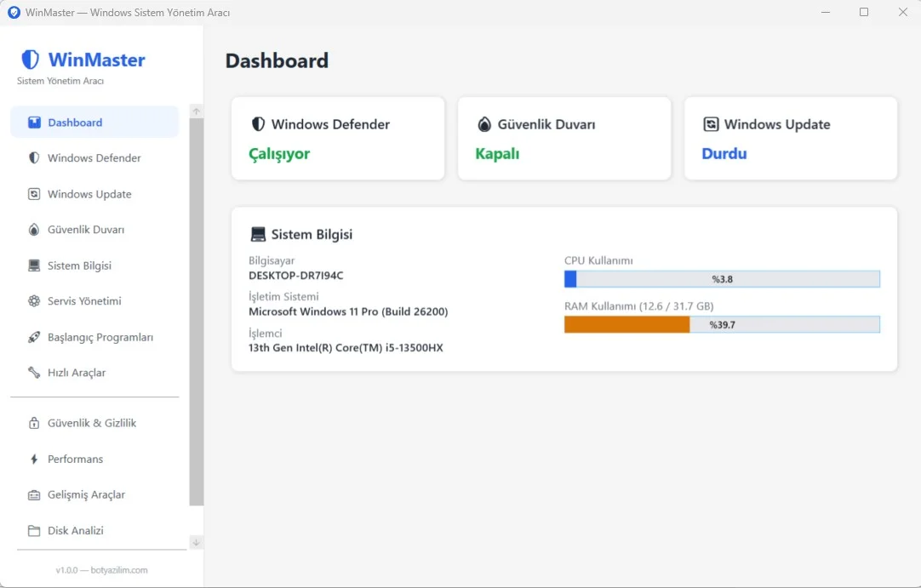
Task: Click the CPU Kullanımı label
Action: tap(598, 260)
